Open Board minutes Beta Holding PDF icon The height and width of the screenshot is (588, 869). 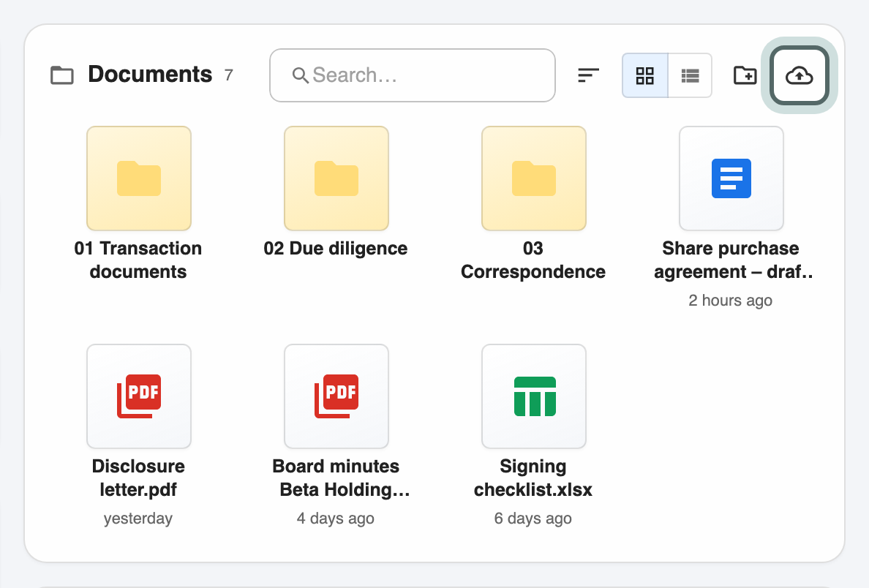click(x=336, y=396)
